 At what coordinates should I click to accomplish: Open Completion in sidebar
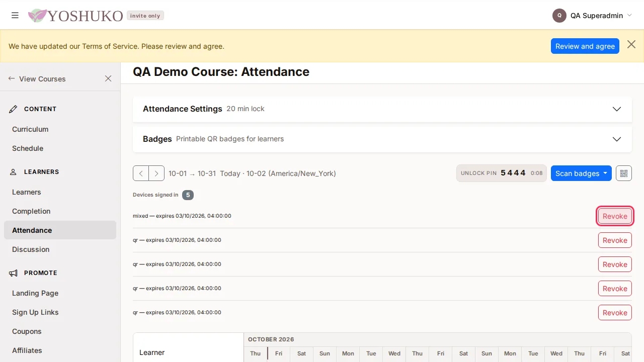31,211
